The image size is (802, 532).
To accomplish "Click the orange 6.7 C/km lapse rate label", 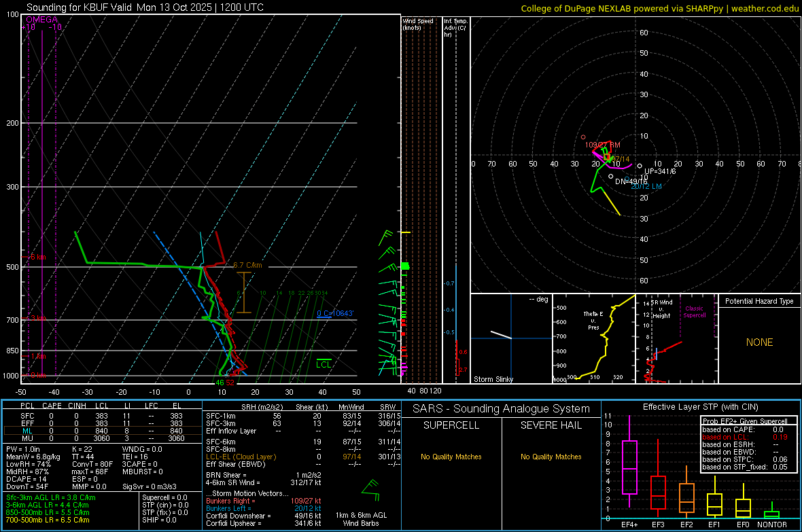I will 247,265.
